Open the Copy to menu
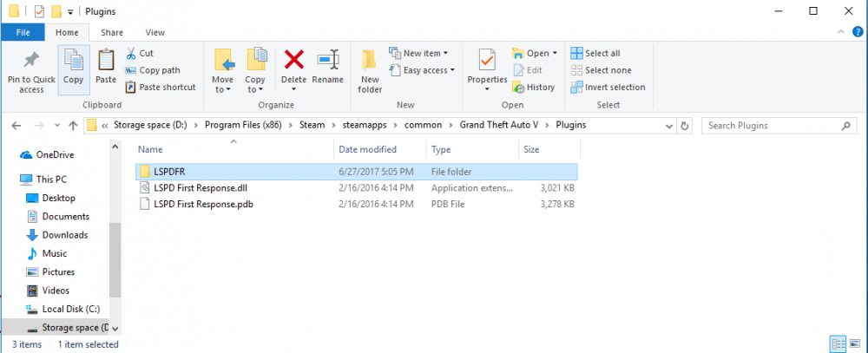Viewport: 868px width, 353px height. (255, 70)
